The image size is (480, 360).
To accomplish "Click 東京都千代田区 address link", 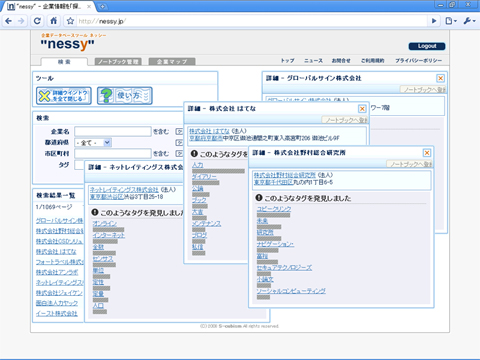I will point(273,182).
